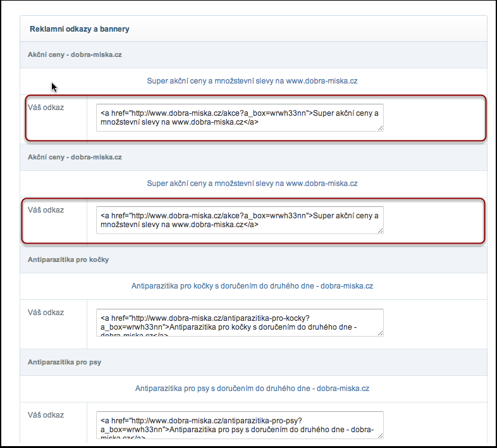The width and height of the screenshot is (497, 448).
Task: Click the Antiparazitika pro psy section header
Action: click(64, 362)
